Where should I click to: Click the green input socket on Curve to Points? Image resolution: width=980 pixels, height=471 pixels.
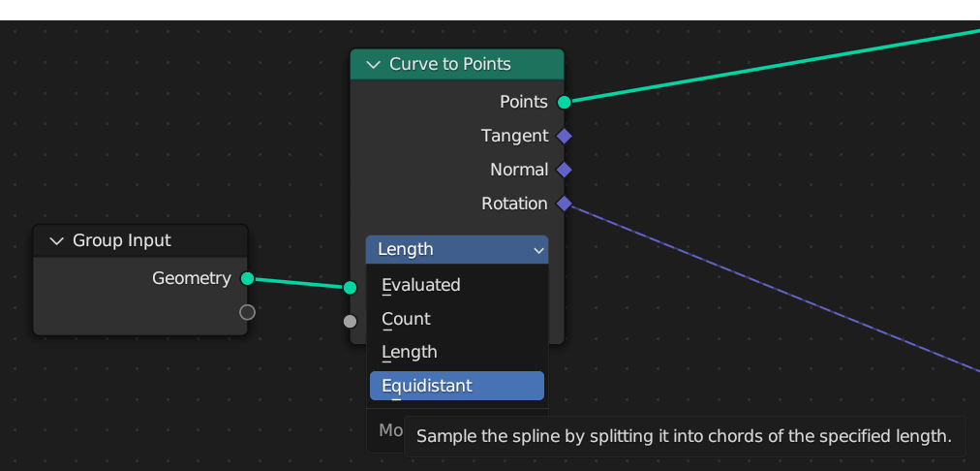point(350,288)
